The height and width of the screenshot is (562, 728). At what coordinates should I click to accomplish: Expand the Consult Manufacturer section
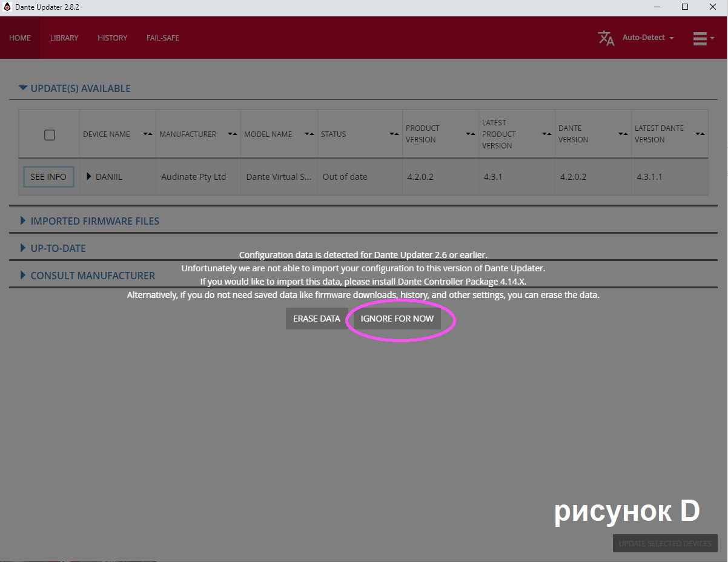coord(23,276)
